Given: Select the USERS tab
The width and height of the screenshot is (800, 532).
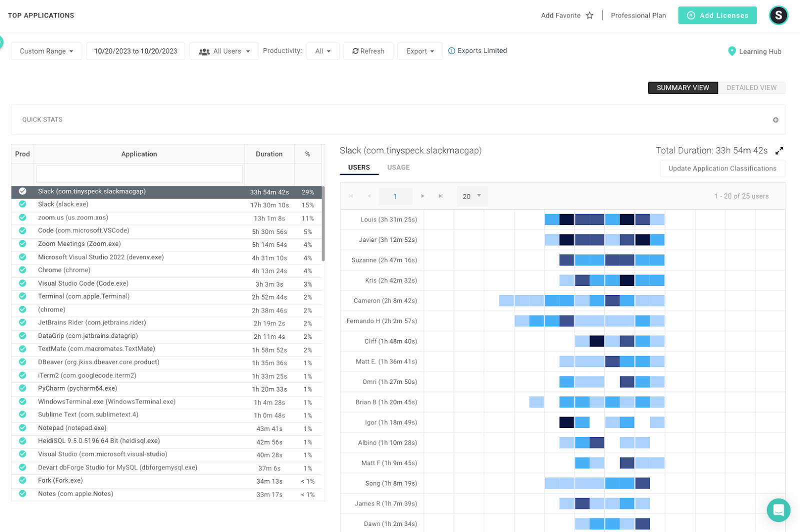Looking at the screenshot, I should [x=359, y=167].
